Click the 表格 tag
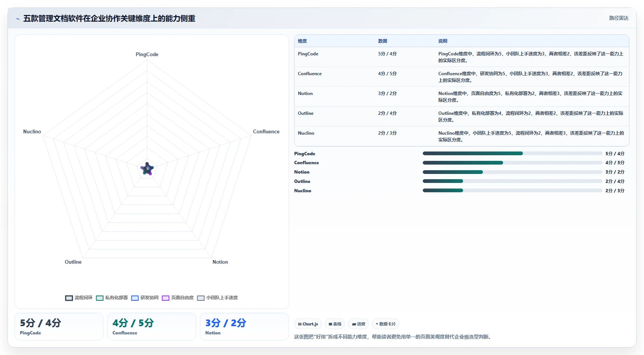Screen dimensions: 644x355 tap(335, 324)
